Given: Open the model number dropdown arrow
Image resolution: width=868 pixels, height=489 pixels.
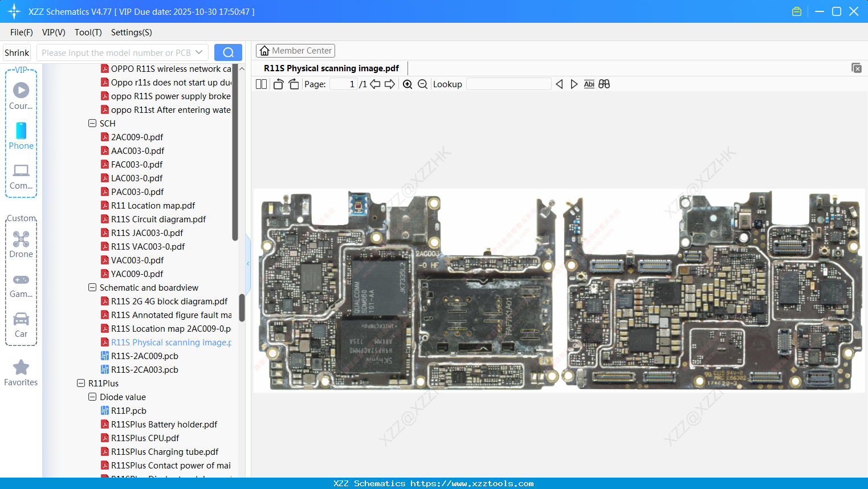Looking at the screenshot, I should (x=199, y=52).
